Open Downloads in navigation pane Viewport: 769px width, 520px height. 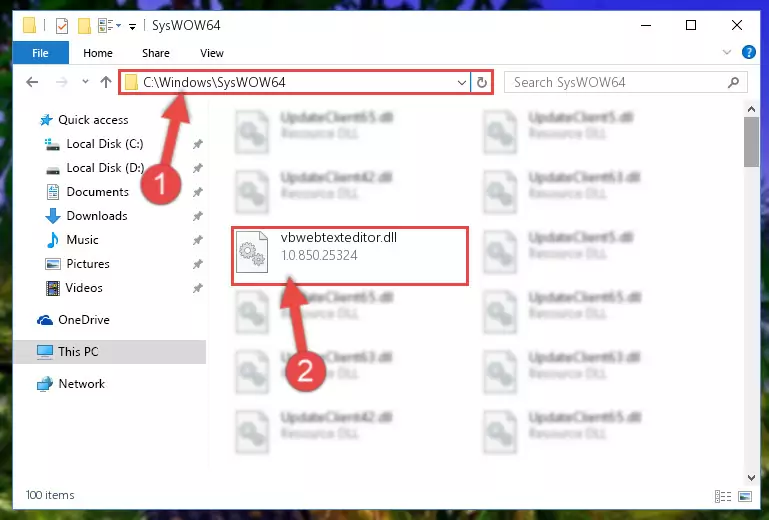(97, 216)
